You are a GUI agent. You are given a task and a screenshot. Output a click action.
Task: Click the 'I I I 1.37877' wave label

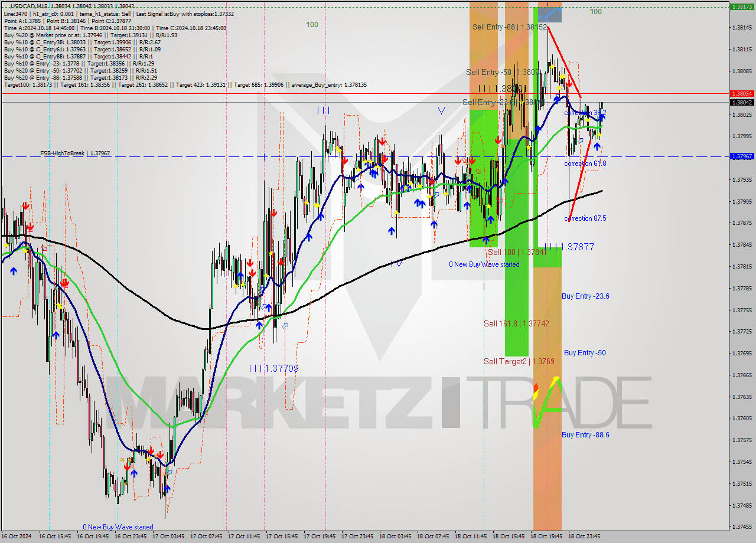569,247
